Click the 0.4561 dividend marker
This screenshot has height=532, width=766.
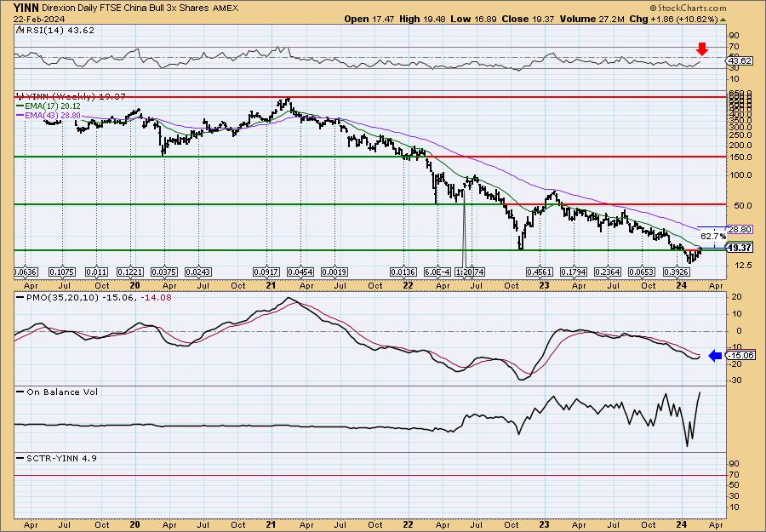coord(540,272)
